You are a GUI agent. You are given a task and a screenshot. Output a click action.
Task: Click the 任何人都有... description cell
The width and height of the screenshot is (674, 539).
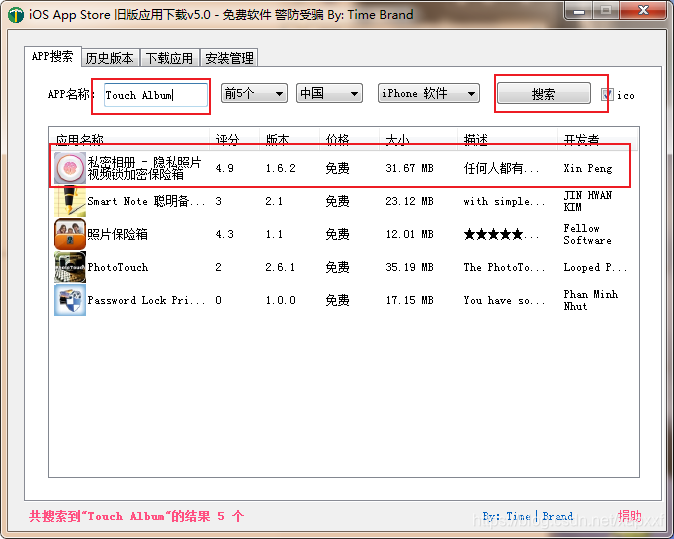(501, 168)
